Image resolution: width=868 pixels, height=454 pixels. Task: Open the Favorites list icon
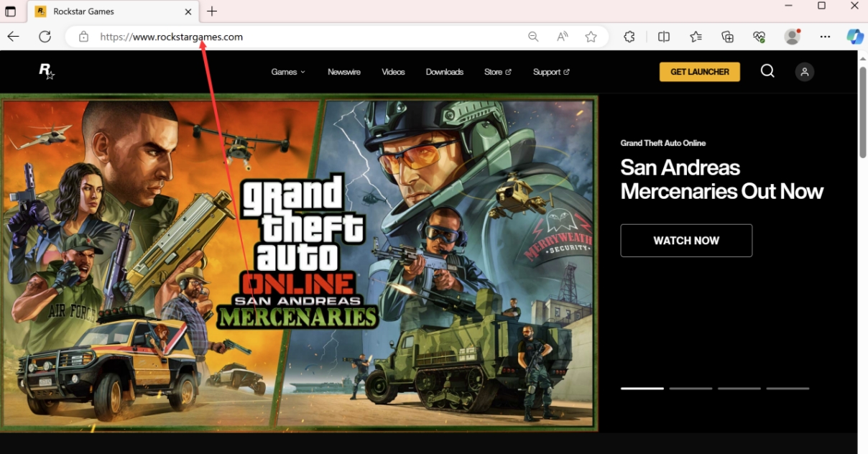pyautogui.click(x=696, y=37)
